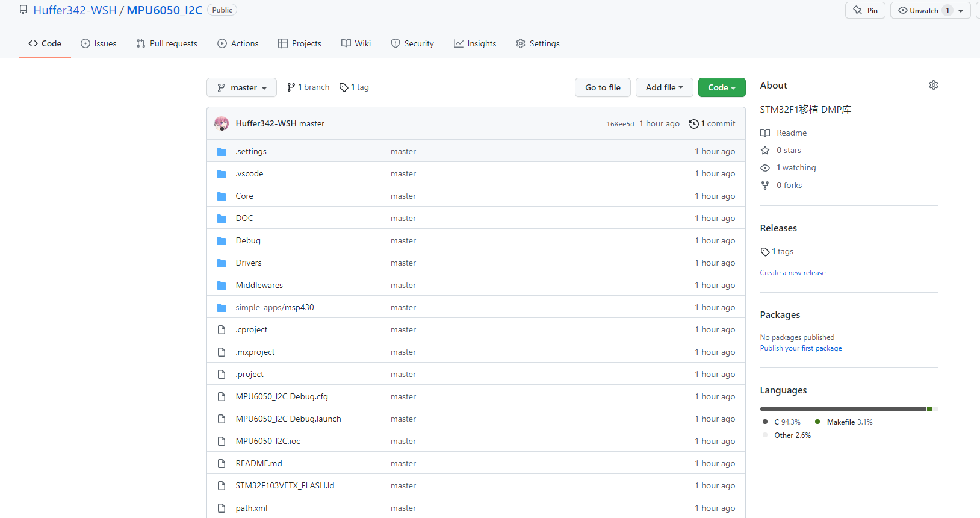Open the DOC folder
This screenshot has height=518, width=980.
244,218
